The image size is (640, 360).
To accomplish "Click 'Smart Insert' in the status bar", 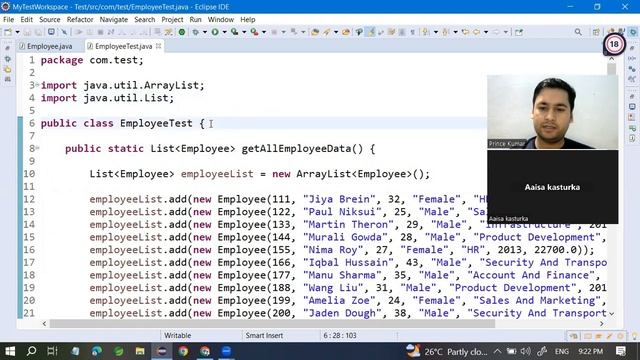I will (x=264, y=335).
